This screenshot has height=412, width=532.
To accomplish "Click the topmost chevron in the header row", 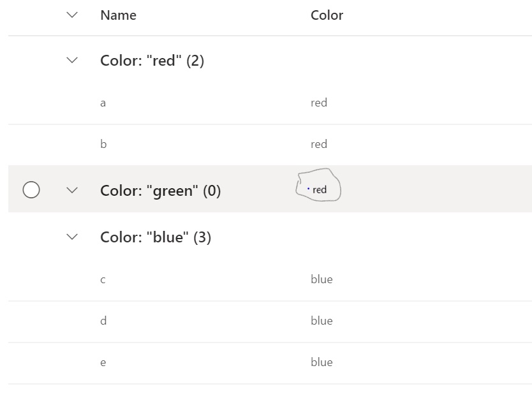I will [x=71, y=15].
